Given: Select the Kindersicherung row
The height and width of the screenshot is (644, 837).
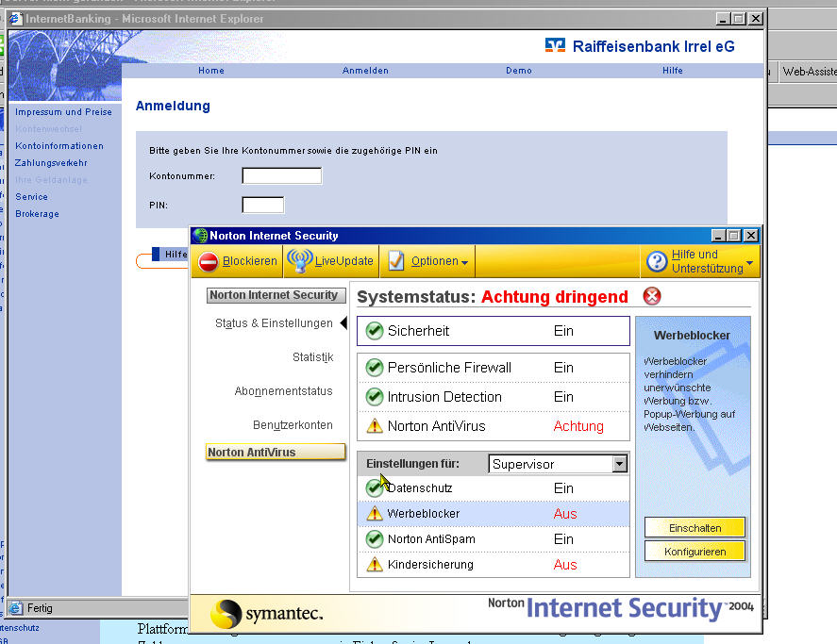Looking at the screenshot, I should (x=494, y=565).
